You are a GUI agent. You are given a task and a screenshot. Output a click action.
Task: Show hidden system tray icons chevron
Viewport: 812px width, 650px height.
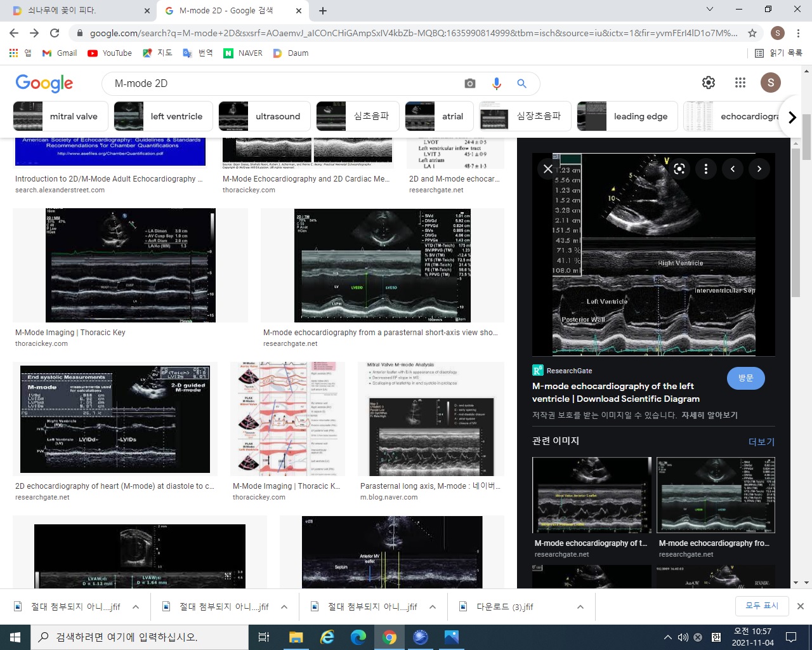click(x=667, y=637)
